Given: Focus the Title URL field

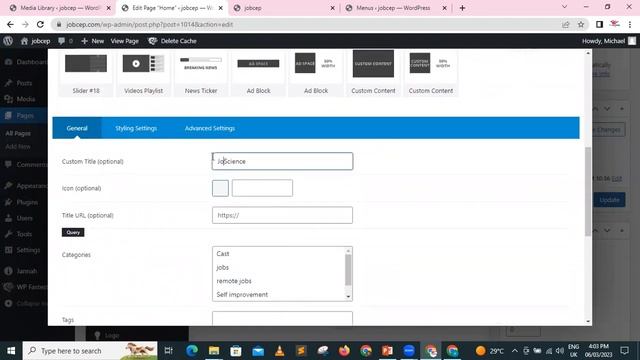Looking at the screenshot, I should [x=282, y=215].
